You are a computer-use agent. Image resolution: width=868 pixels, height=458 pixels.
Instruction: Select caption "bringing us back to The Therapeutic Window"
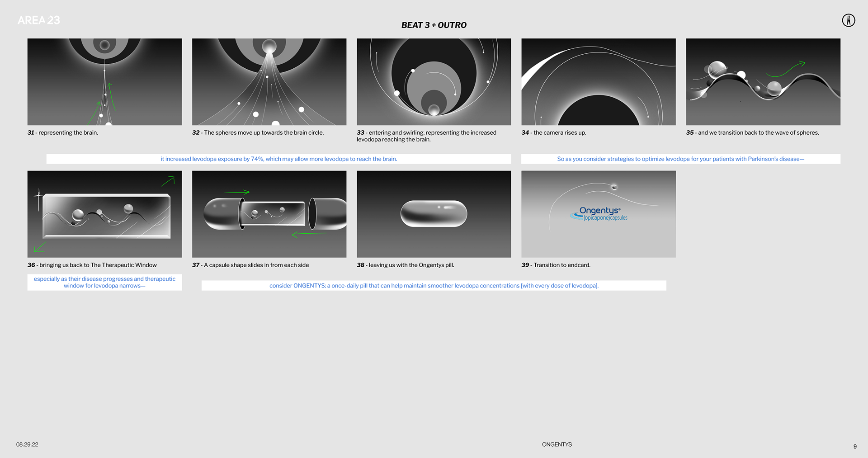98,265
